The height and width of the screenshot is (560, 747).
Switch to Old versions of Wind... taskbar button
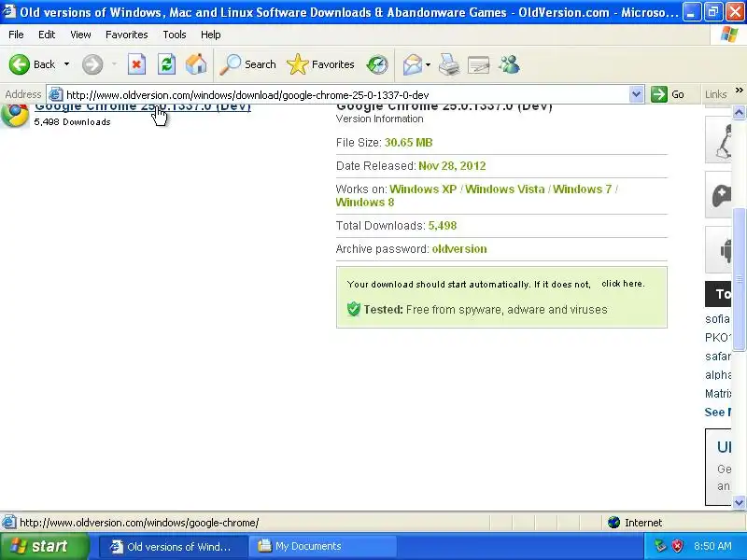coord(173,546)
